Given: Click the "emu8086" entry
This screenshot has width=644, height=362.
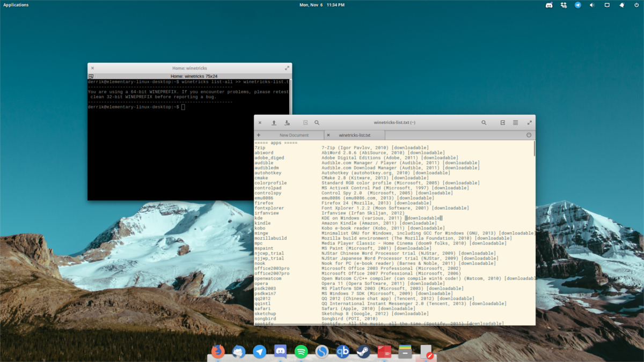Looking at the screenshot, I should [x=264, y=198].
